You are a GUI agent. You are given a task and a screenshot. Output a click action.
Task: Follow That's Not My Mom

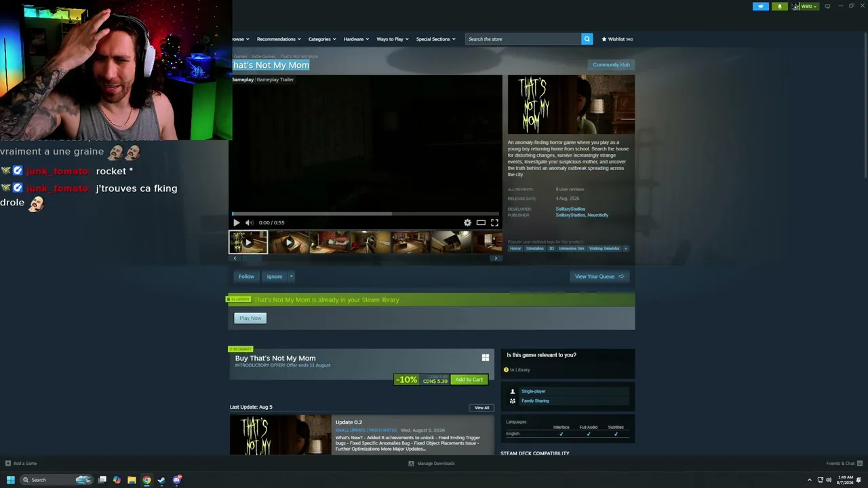click(246, 277)
